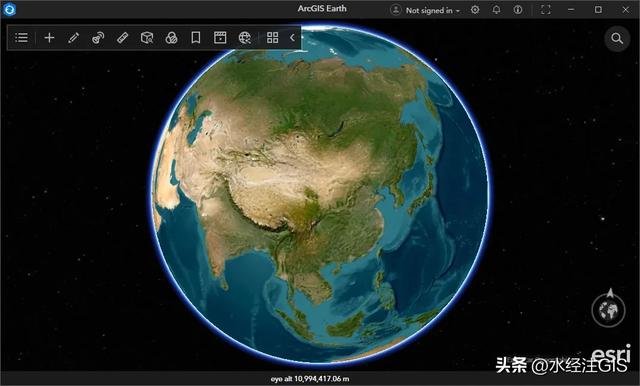Click the globe home view navigator

(x=609, y=311)
